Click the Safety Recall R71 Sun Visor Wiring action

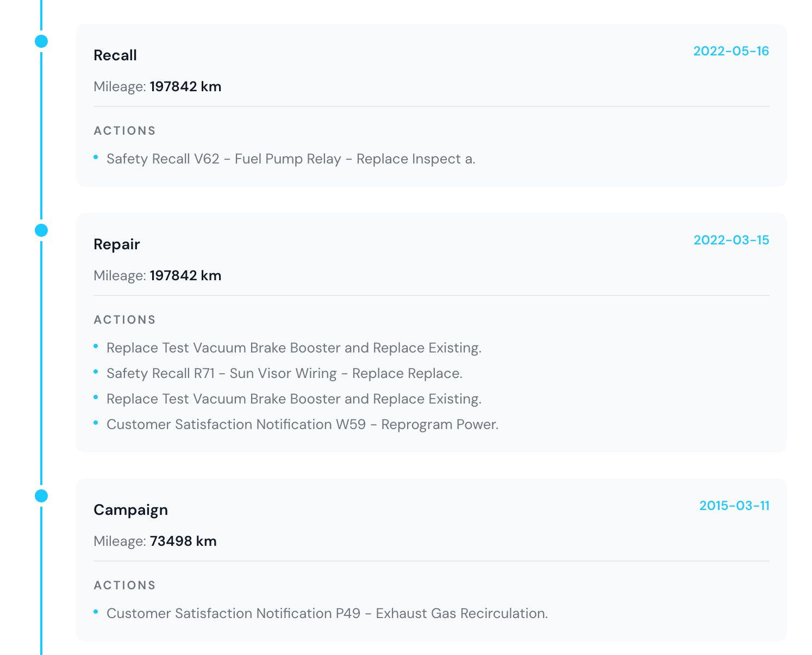tap(284, 374)
